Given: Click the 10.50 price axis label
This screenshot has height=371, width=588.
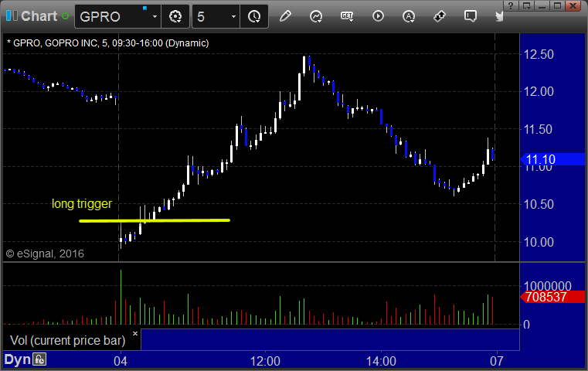Looking at the screenshot, I should pos(539,205).
